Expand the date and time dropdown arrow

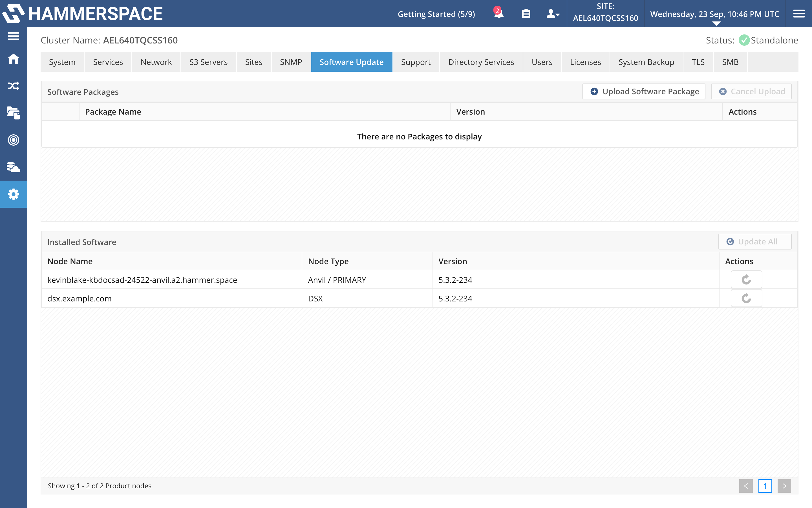pos(716,23)
